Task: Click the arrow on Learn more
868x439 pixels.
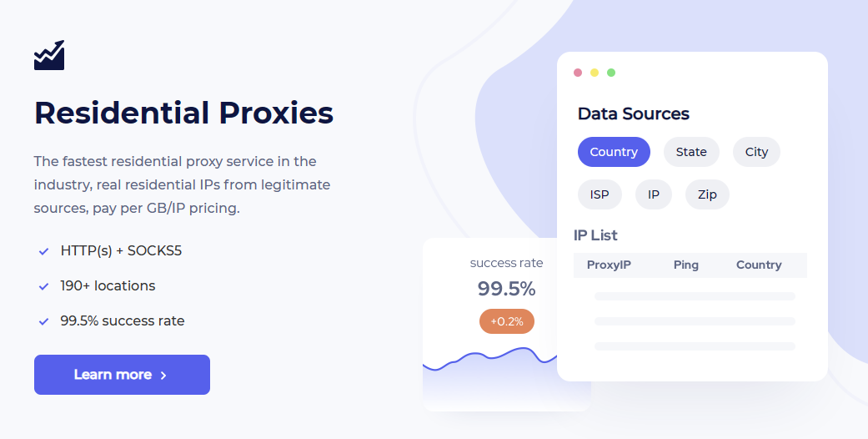Action: [163, 376]
